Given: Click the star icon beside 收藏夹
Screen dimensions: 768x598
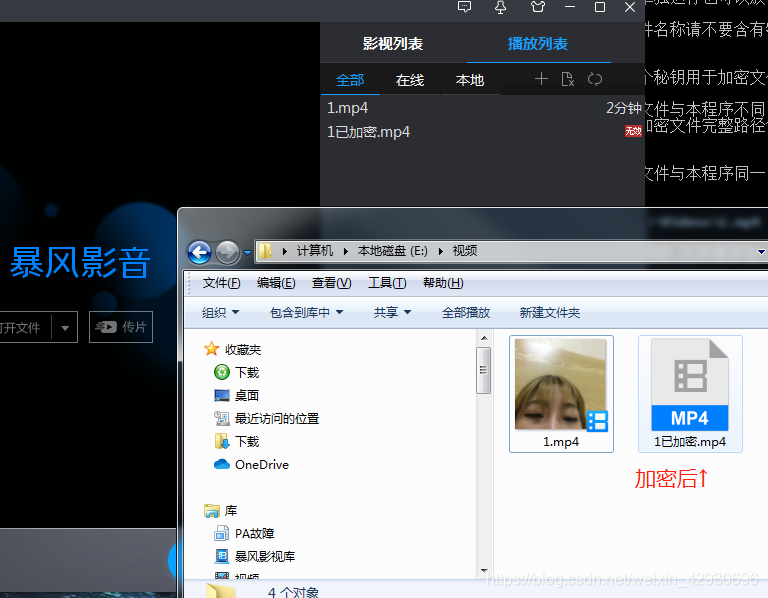Looking at the screenshot, I should pyautogui.click(x=211, y=349).
